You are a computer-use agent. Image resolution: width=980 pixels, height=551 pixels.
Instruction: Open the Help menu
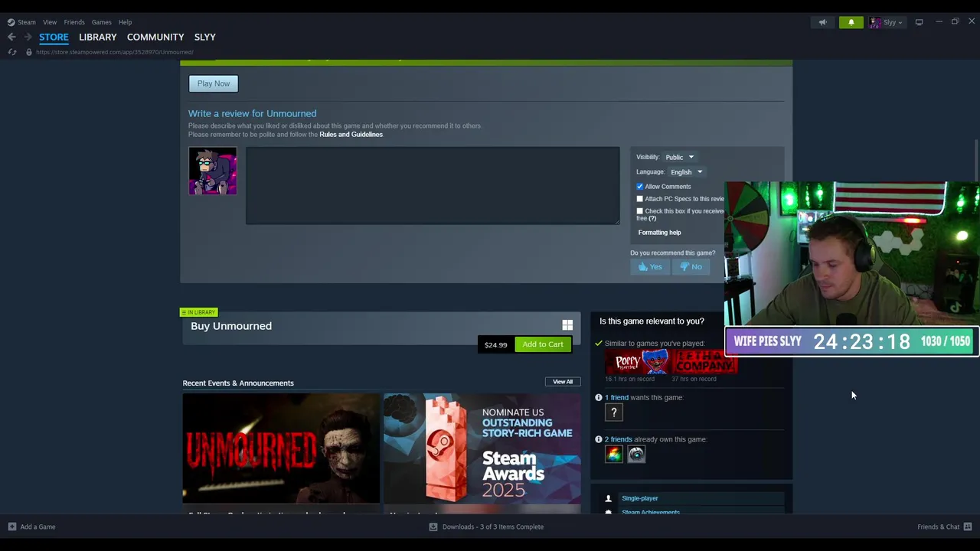125,22
